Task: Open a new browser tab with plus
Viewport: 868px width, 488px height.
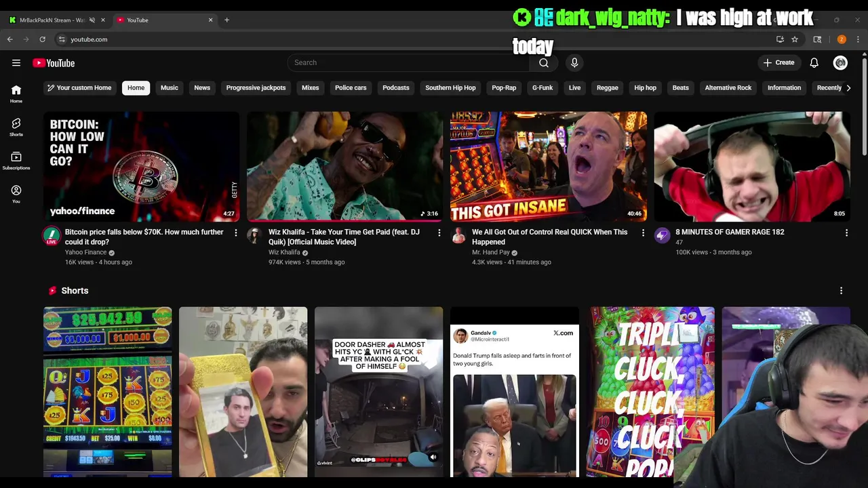Action: (226, 20)
